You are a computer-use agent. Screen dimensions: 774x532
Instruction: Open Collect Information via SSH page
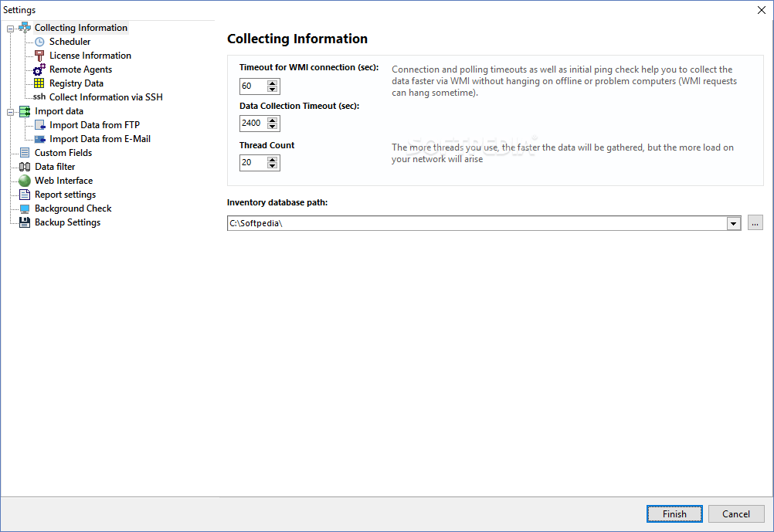pos(106,97)
